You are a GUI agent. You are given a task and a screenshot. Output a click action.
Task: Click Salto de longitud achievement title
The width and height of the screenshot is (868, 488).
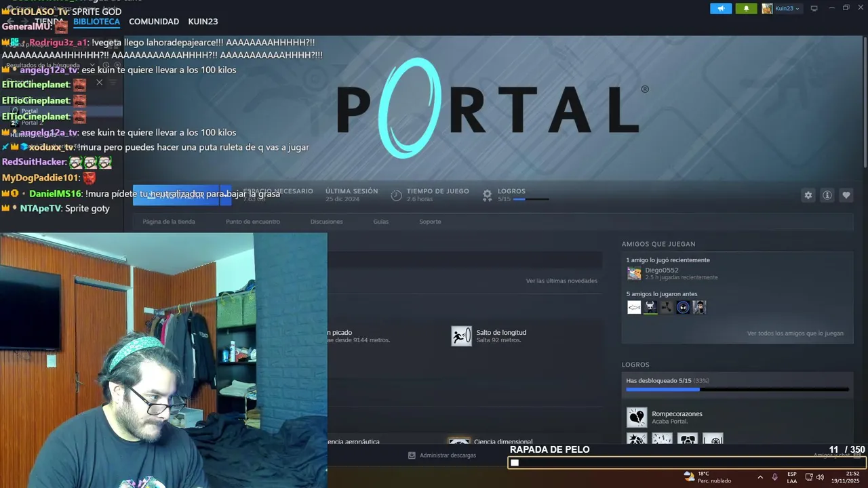[501, 332]
